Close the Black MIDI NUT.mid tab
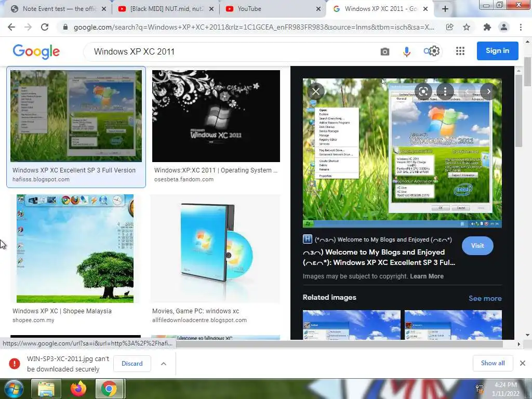 211,9
